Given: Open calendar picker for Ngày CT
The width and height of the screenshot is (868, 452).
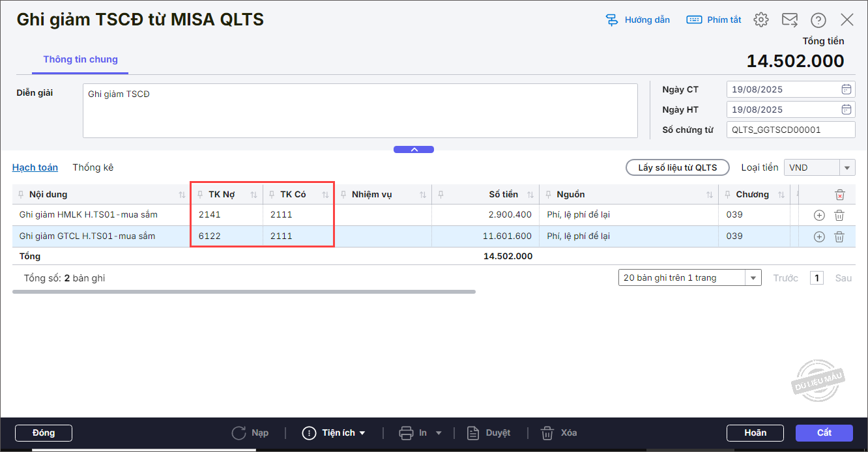Looking at the screenshot, I should tap(846, 89).
